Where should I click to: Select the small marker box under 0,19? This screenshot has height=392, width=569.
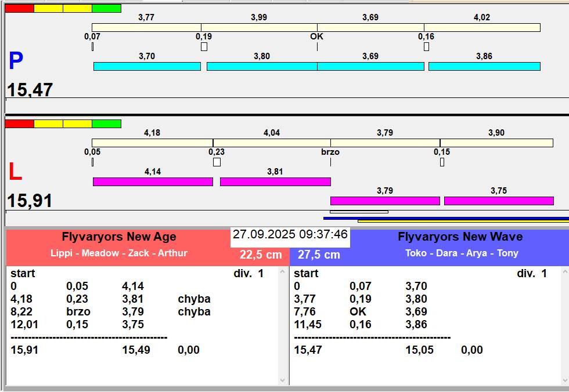204,47
